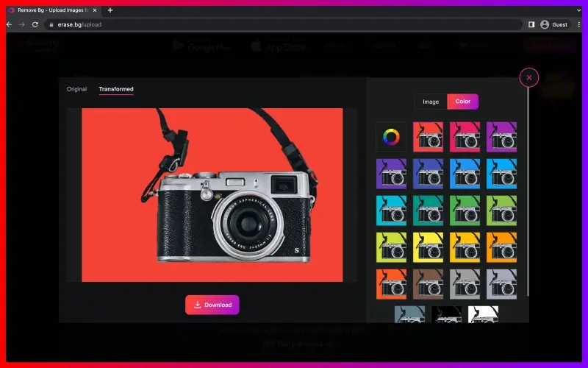Viewport: 588px width, 368px height.
Task: Select the orange background swatch
Action: click(x=501, y=247)
